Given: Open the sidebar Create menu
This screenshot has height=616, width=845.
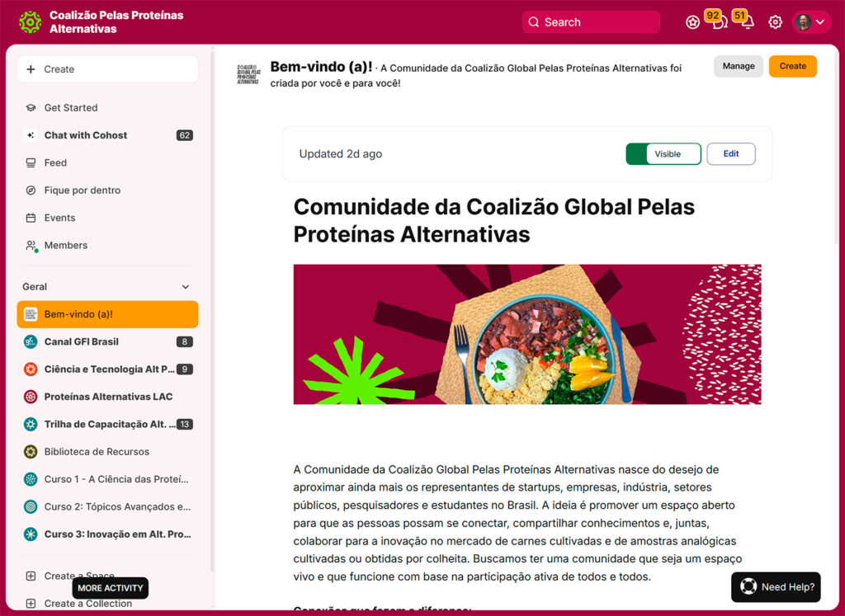Looking at the screenshot, I should [107, 69].
